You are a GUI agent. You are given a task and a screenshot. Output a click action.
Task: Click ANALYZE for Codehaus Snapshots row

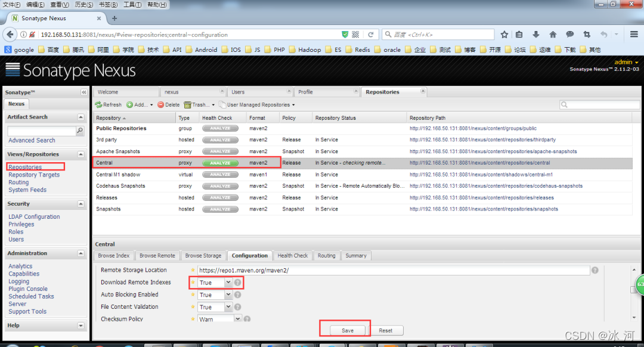pyautogui.click(x=220, y=186)
